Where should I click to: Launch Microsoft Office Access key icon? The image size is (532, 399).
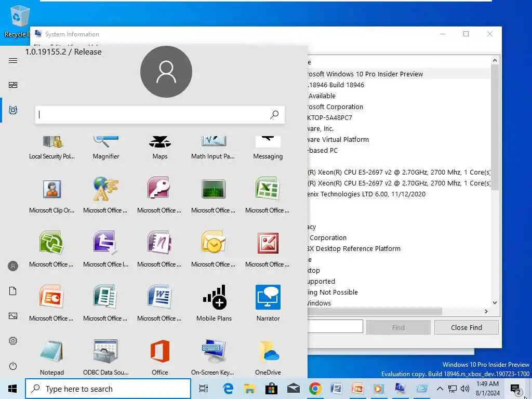coord(160,195)
